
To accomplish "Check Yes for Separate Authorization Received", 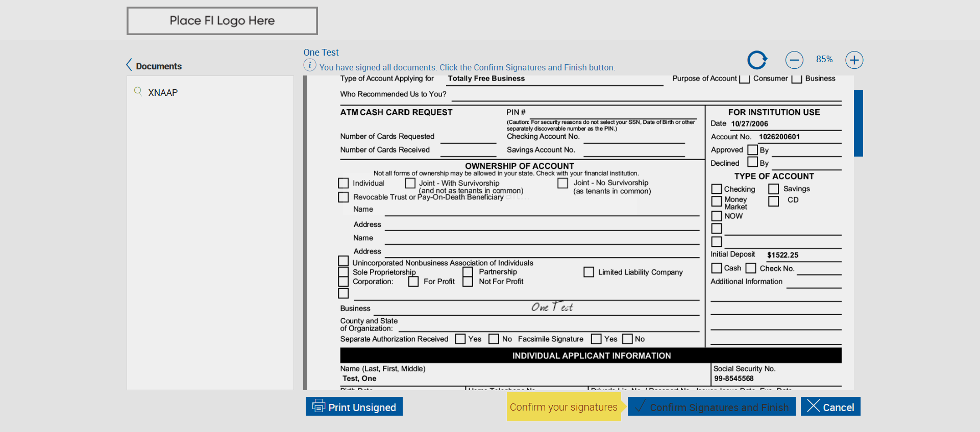I will [460, 339].
